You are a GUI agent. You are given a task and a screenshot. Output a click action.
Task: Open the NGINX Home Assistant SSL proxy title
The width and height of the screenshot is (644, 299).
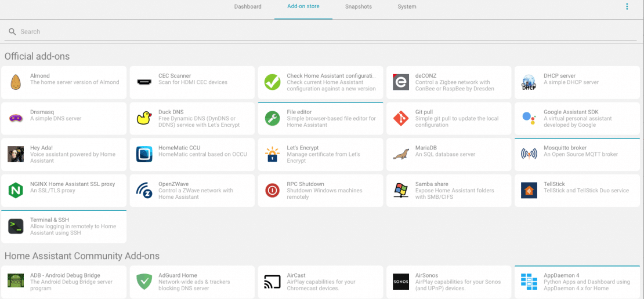coord(73,184)
